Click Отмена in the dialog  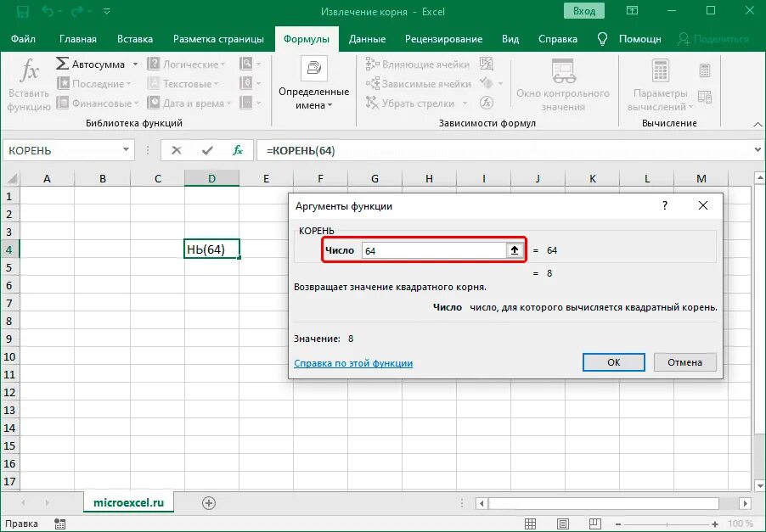pos(684,362)
